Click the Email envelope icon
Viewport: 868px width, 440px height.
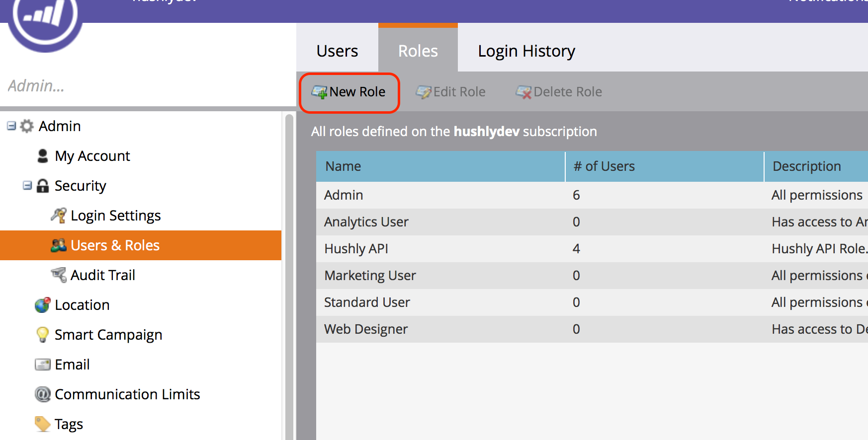pyautogui.click(x=43, y=365)
